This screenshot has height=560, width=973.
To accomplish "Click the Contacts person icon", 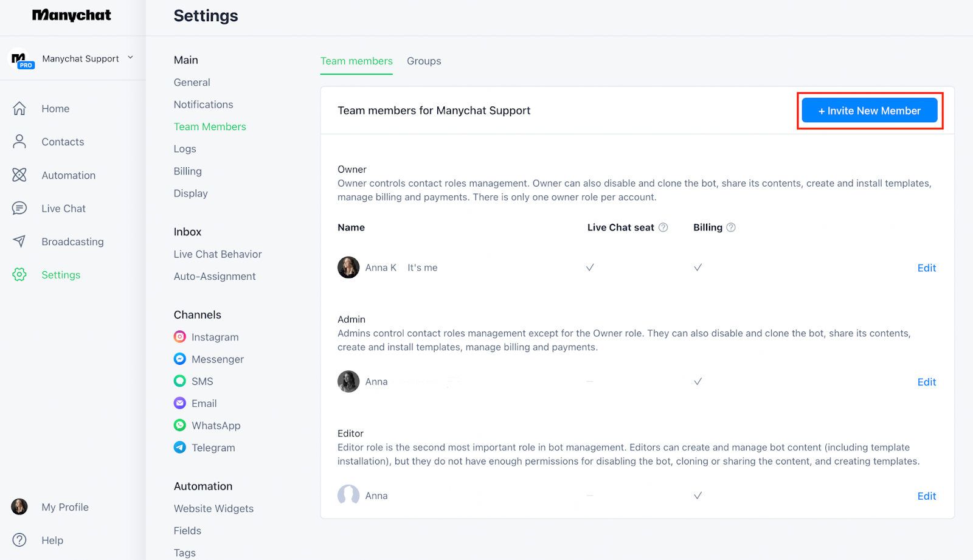I will 19,142.
